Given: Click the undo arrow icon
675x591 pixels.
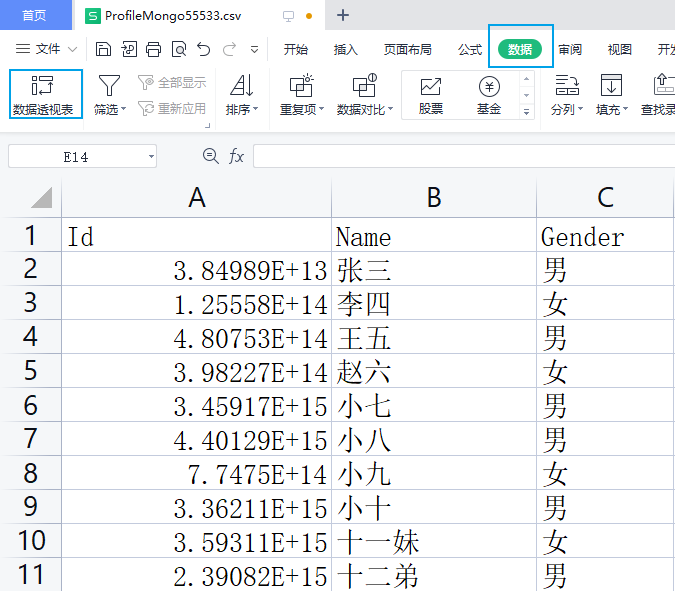Looking at the screenshot, I should tap(204, 49).
